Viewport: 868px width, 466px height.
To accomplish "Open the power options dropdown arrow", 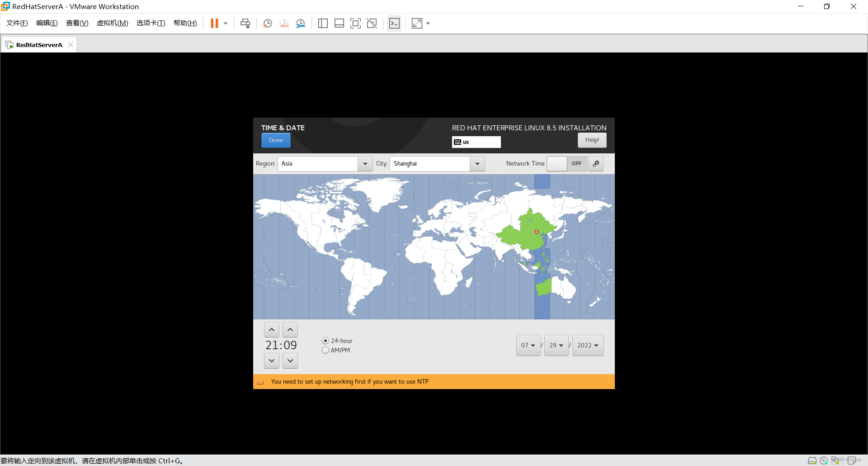I will 226,24.
